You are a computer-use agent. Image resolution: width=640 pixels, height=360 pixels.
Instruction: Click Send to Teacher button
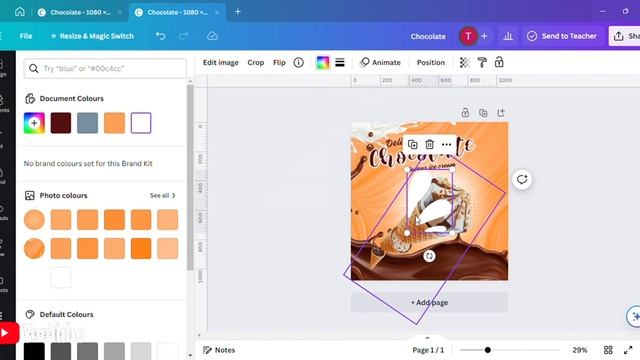click(562, 36)
